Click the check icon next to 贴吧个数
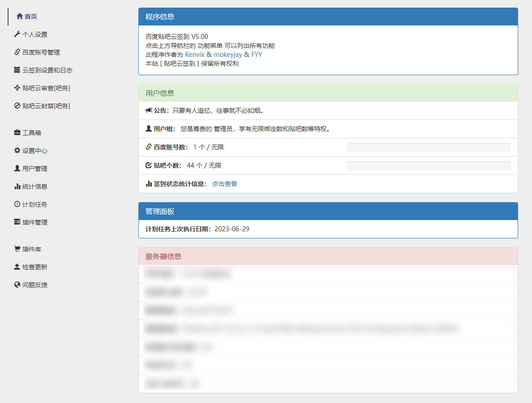532x403 pixels. point(149,165)
